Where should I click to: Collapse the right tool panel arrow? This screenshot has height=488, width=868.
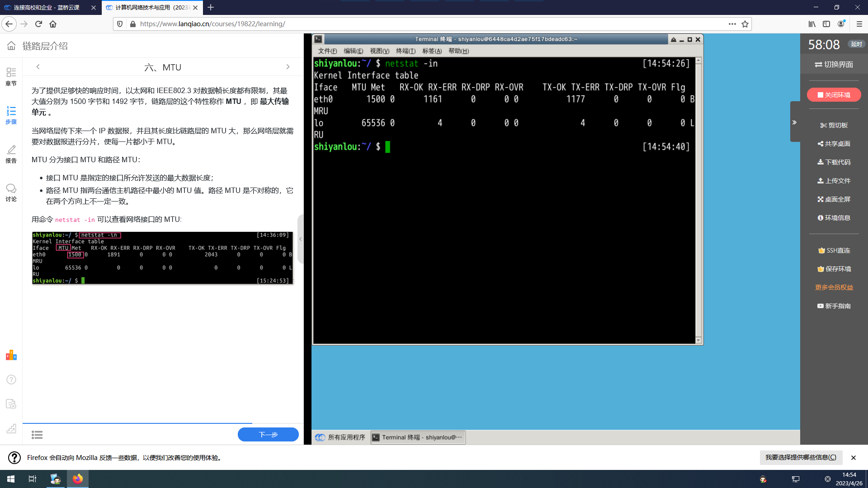[x=794, y=122]
